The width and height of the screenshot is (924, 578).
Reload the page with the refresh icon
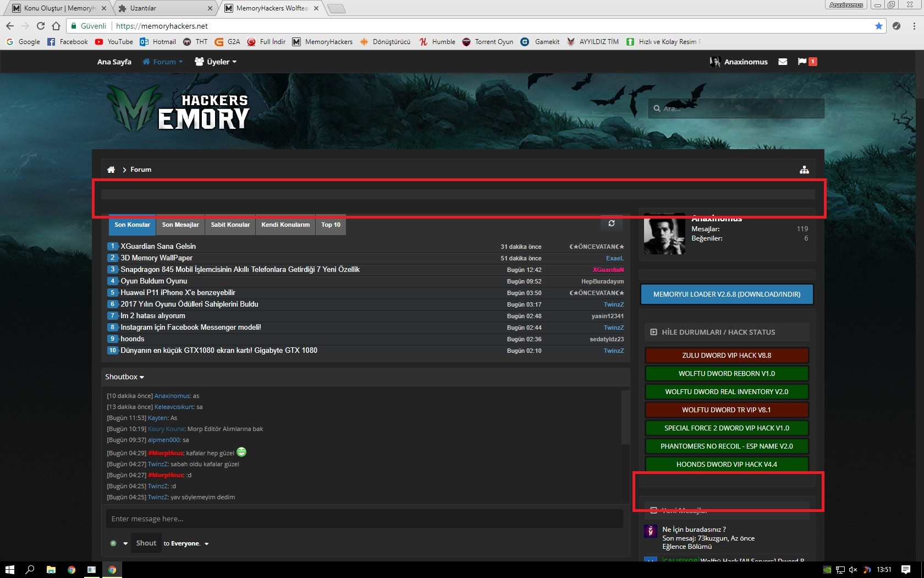coord(41,26)
